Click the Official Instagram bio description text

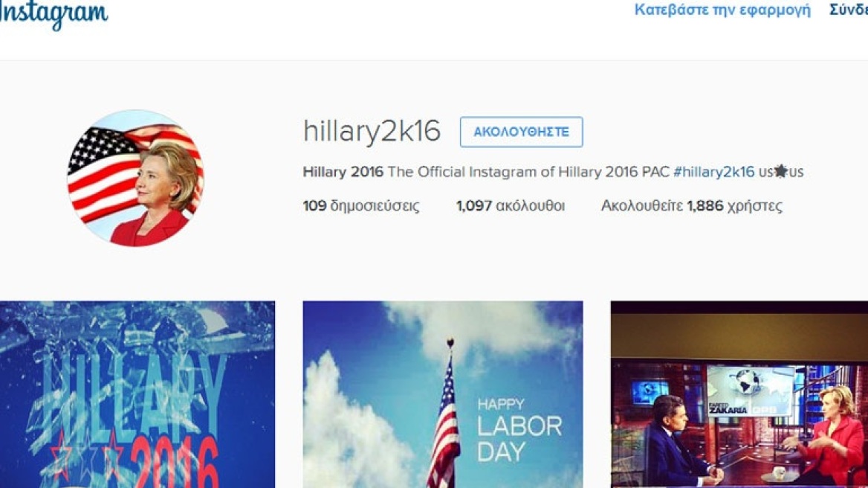pos(528,172)
